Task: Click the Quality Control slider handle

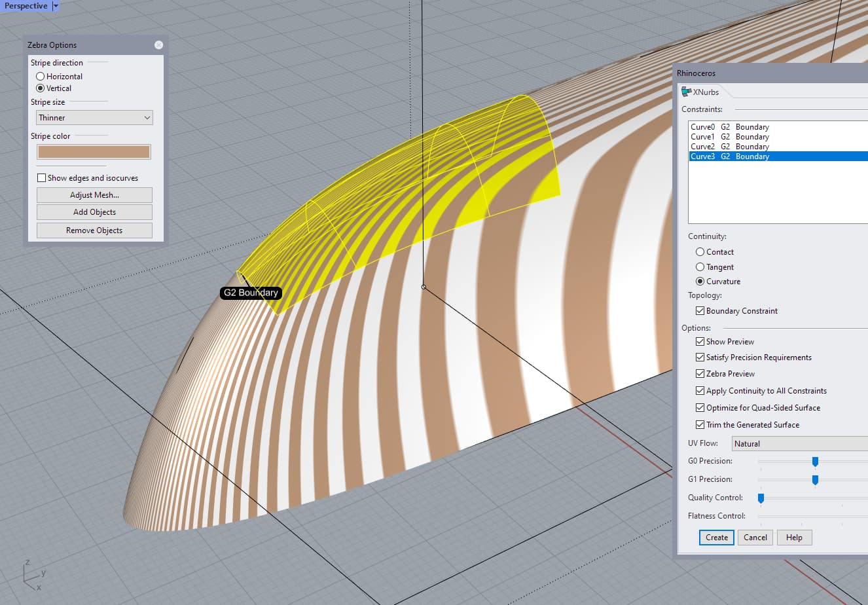Action: point(761,498)
